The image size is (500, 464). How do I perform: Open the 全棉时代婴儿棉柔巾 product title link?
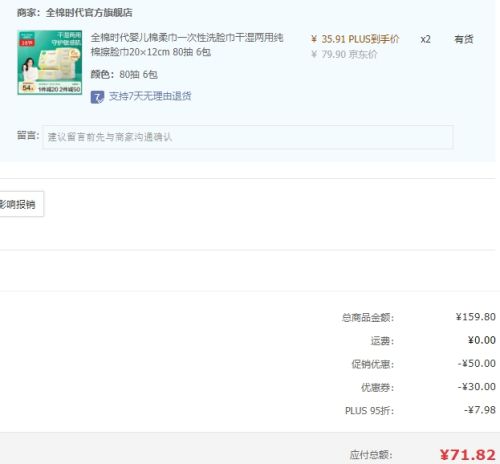(187, 45)
